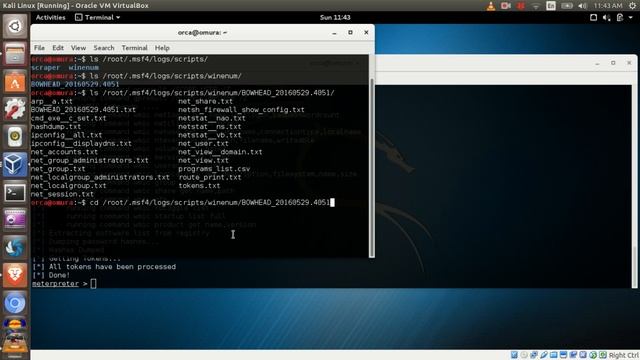The image size is (640, 360).
Task: Open the battery indicator in host panel
Action: tap(567, 6)
